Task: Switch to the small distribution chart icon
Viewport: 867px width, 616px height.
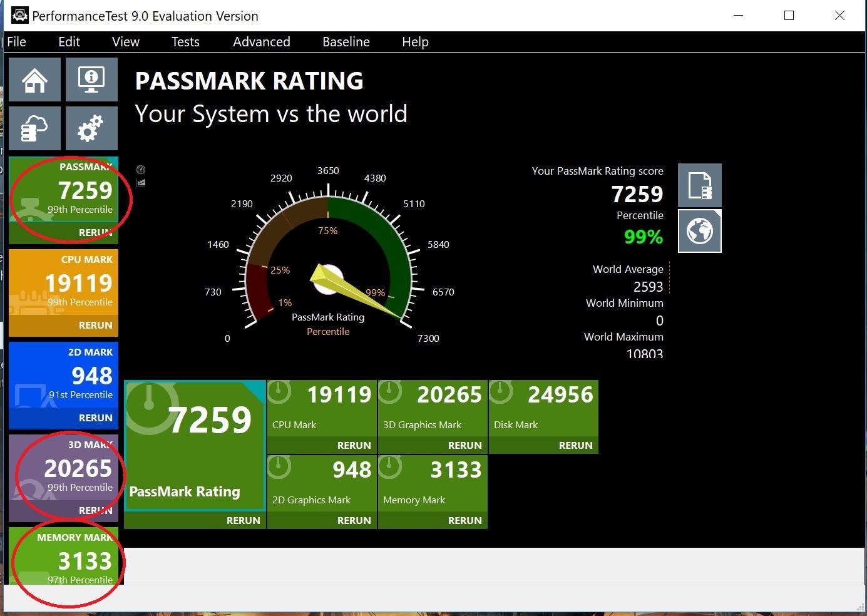Action: pyautogui.click(x=141, y=182)
